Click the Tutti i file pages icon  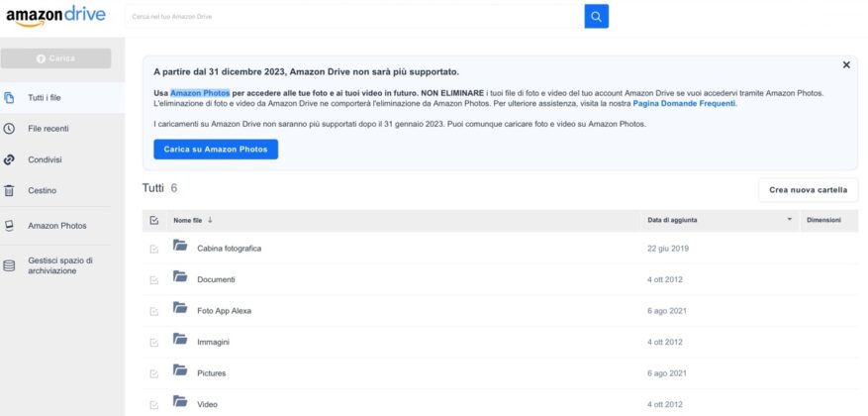pyautogui.click(x=9, y=98)
